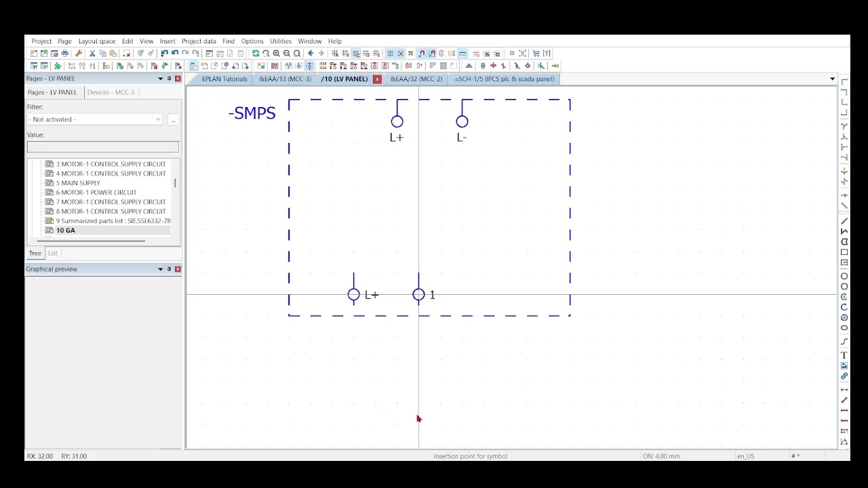This screenshot has height=488, width=868.
Task: Pin the Pages navigator panel
Action: (x=170, y=79)
